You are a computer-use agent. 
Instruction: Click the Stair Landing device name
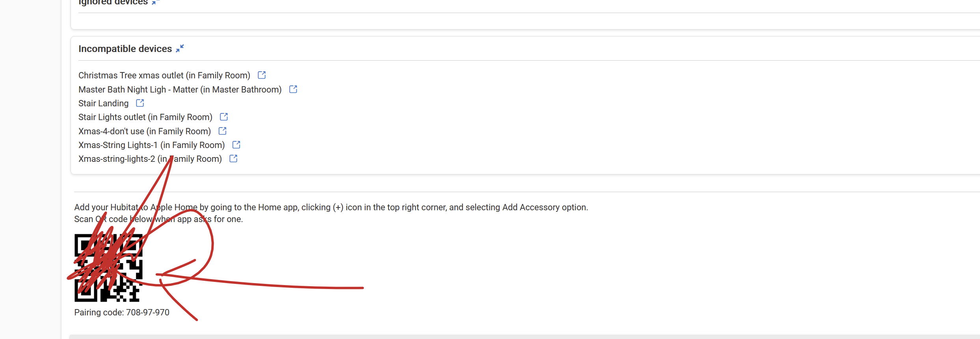103,103
